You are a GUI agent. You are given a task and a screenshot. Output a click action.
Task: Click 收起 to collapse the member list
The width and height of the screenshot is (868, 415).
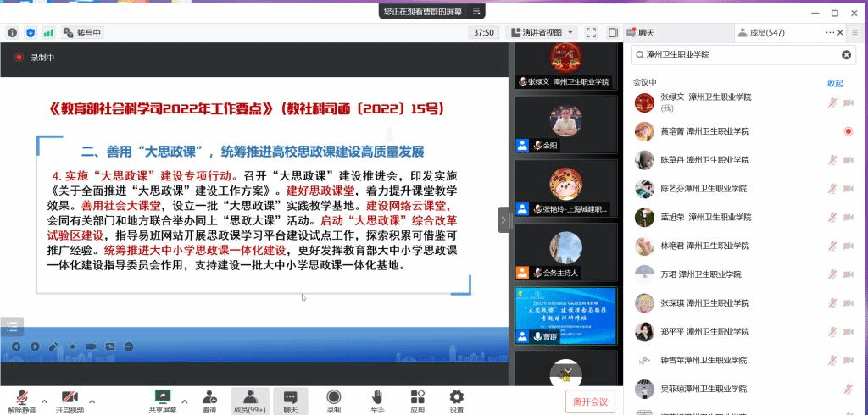click(x=835, y=83)
